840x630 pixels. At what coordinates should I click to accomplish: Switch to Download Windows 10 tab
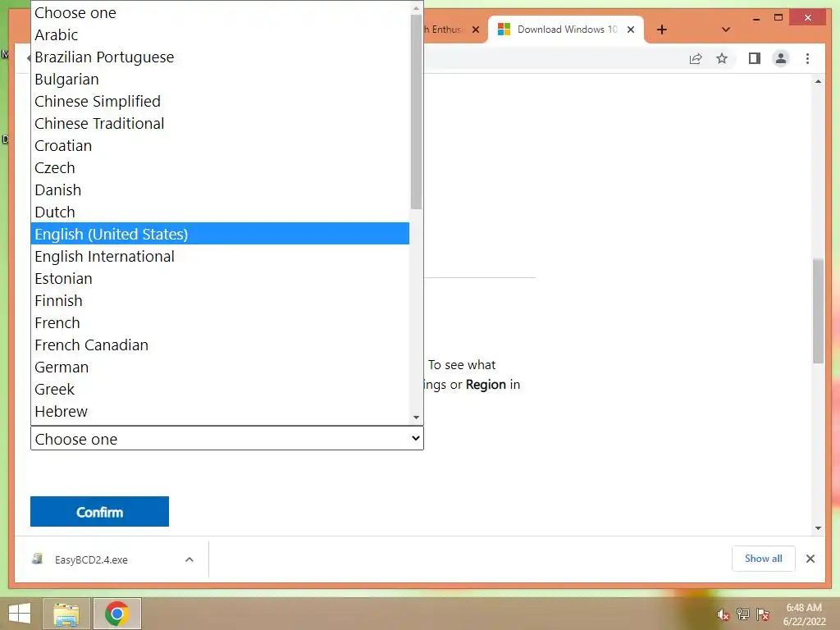tap(567, 30)
